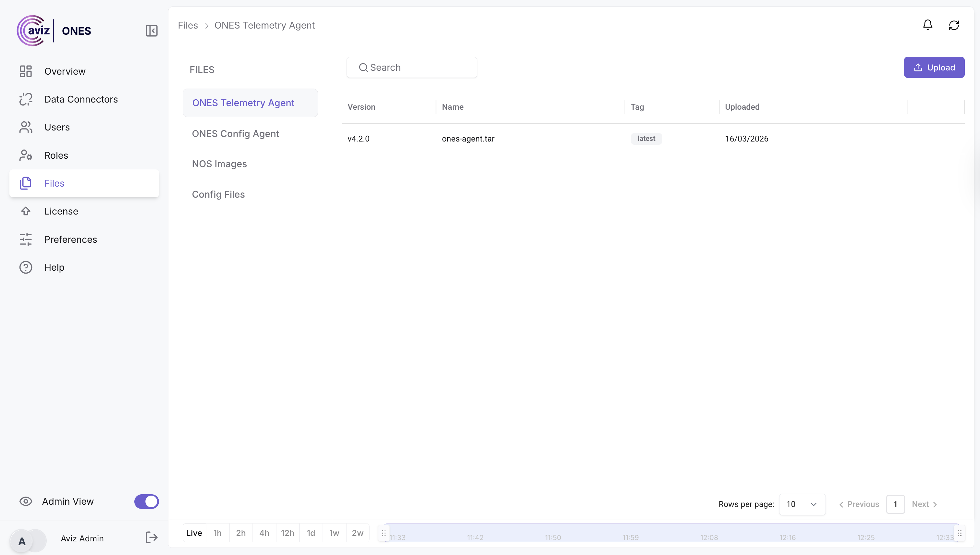Screen dimensions: 980x555
Task: Go to Next page of results
Action: point(924,504)
